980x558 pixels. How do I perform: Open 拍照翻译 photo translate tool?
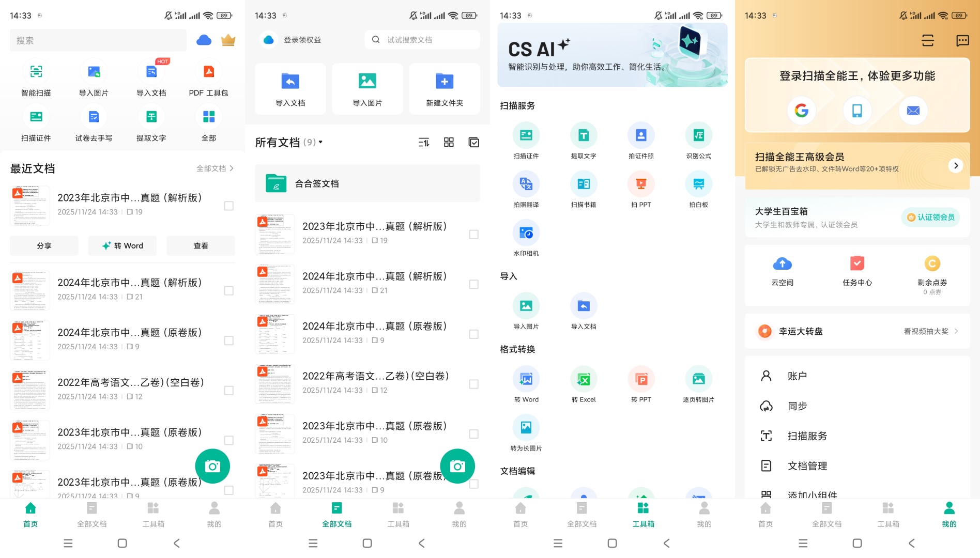point(526,184)
